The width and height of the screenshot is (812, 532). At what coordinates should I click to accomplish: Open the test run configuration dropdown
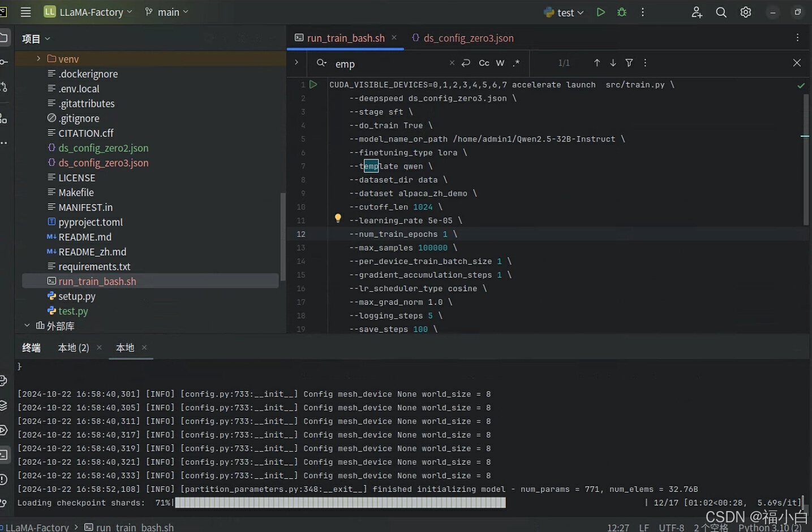564,12
